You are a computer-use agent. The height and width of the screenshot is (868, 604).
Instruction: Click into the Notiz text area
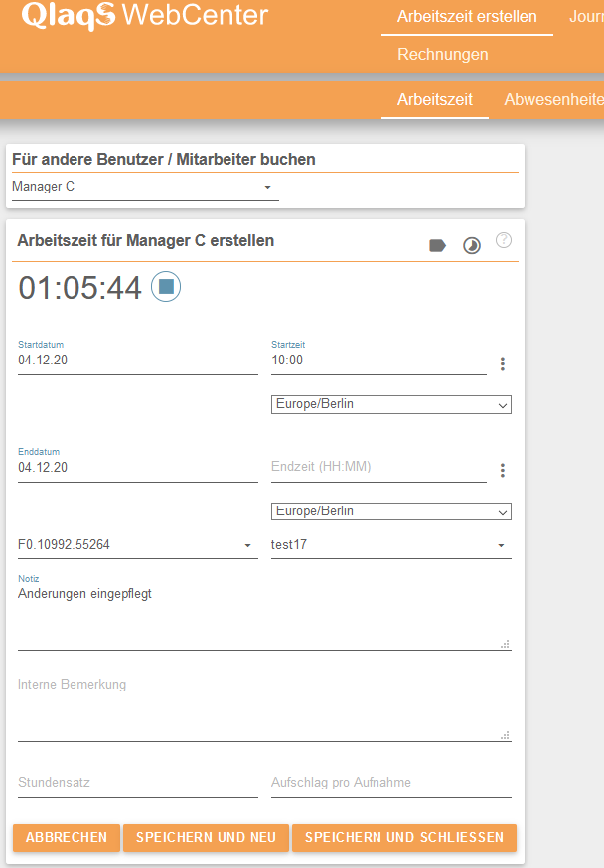[x=264, y=617]
